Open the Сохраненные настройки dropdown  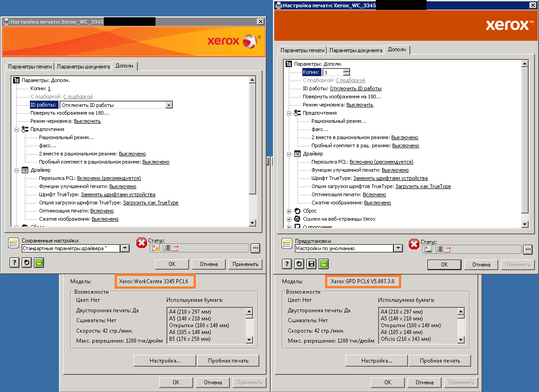pos(125,248)
